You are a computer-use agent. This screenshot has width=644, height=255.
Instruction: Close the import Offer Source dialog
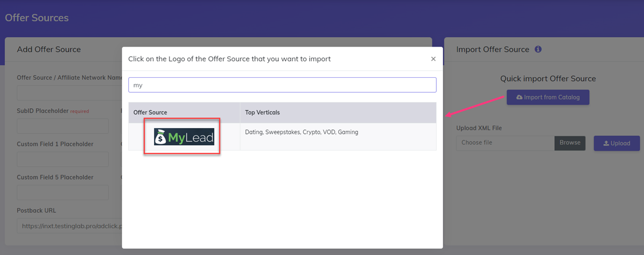click(x=433, y=59)
